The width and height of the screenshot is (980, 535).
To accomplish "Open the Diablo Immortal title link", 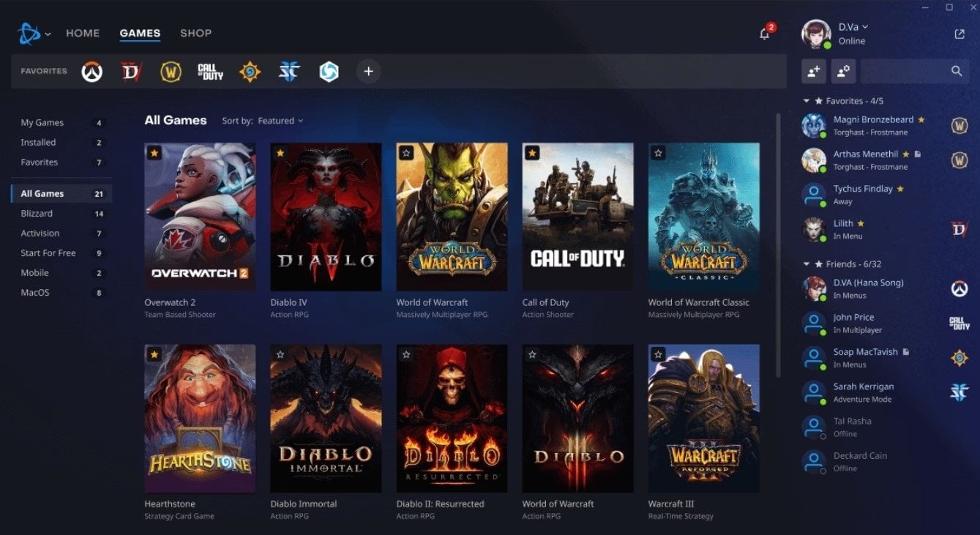I will pyautogui.click(x=304, y=504).
